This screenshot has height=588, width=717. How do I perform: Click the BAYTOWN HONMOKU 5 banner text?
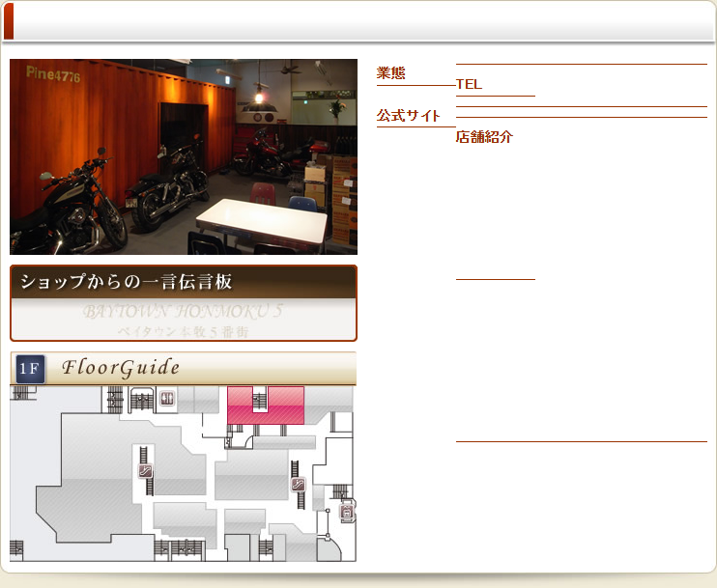click(184, 313)
